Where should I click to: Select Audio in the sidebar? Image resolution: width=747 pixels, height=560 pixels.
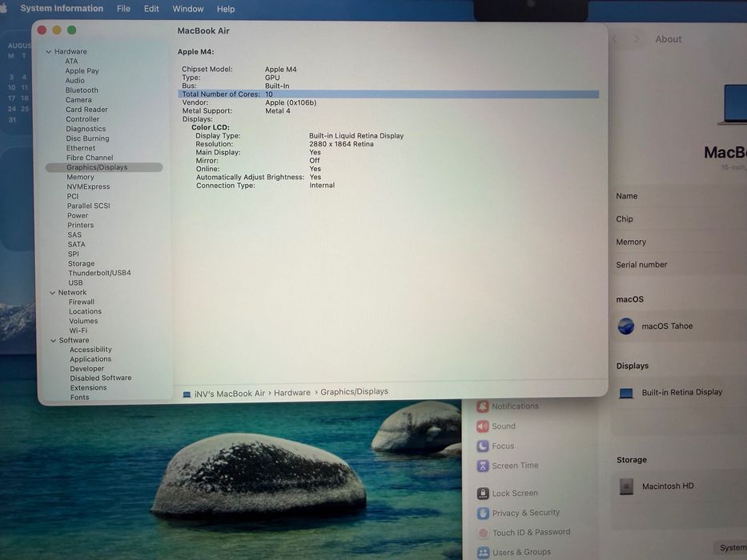point(74,81)
